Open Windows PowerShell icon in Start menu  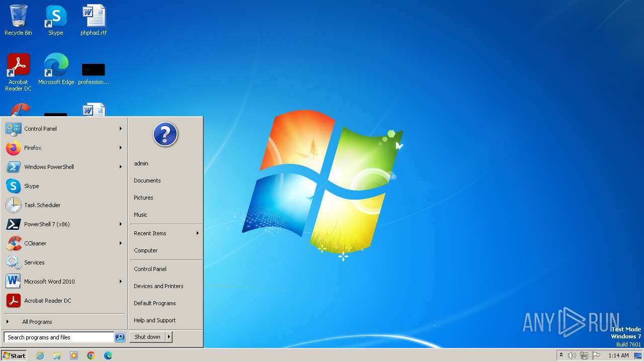tap(13, 167)
